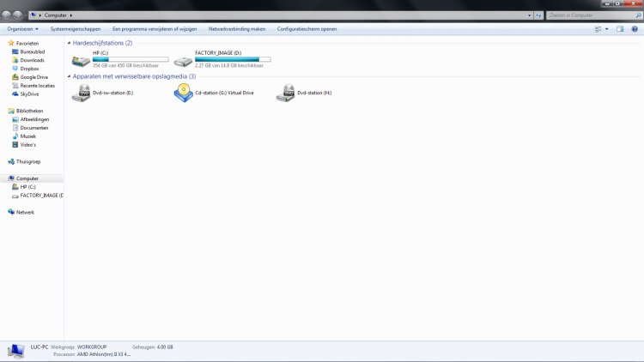644x362 pixels.
Task: Open Cd-station (G:) Virtual Drive
Action: click(183, 94)
